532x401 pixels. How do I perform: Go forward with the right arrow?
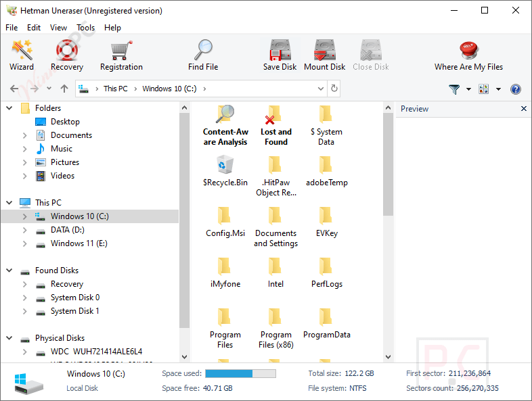(35, 89)
